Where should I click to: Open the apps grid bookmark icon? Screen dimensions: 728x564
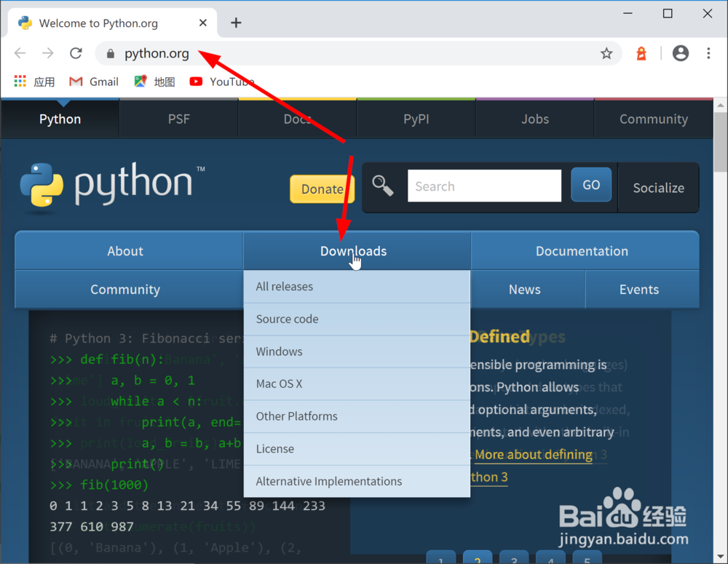(x=20, y=82)
